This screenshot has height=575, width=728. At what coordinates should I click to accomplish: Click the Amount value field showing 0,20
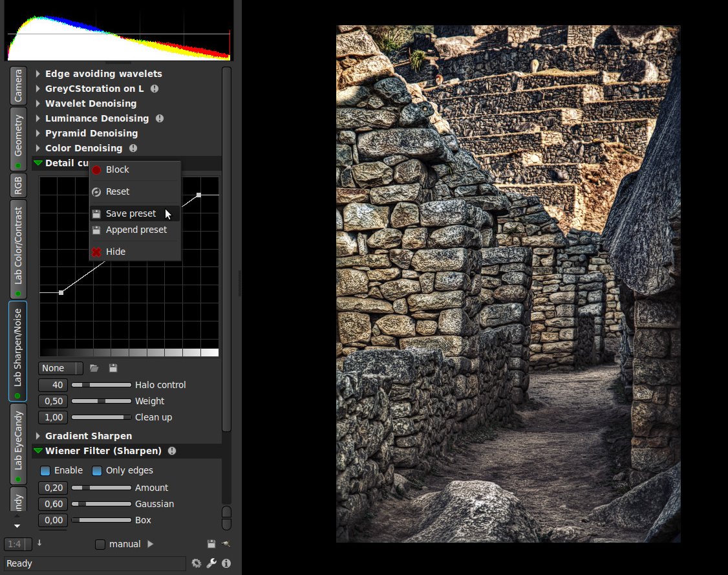pyautogui.click(x=54, y=488)
